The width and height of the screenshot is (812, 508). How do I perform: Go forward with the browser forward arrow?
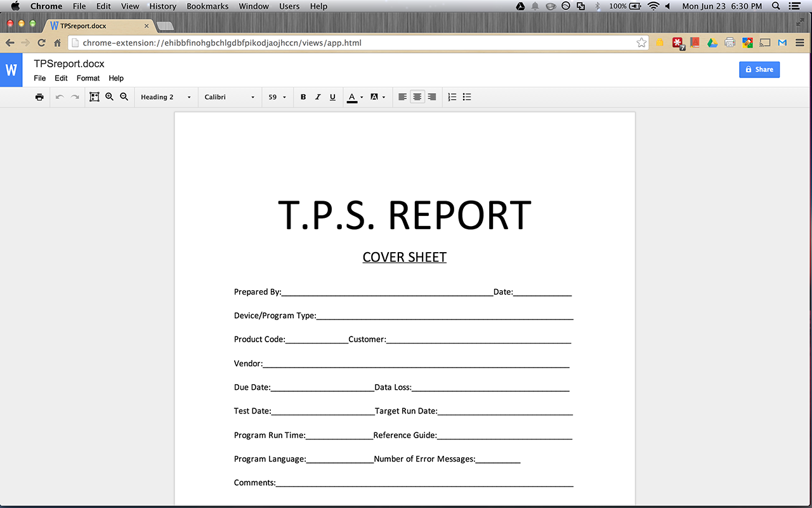pos(25,43)
